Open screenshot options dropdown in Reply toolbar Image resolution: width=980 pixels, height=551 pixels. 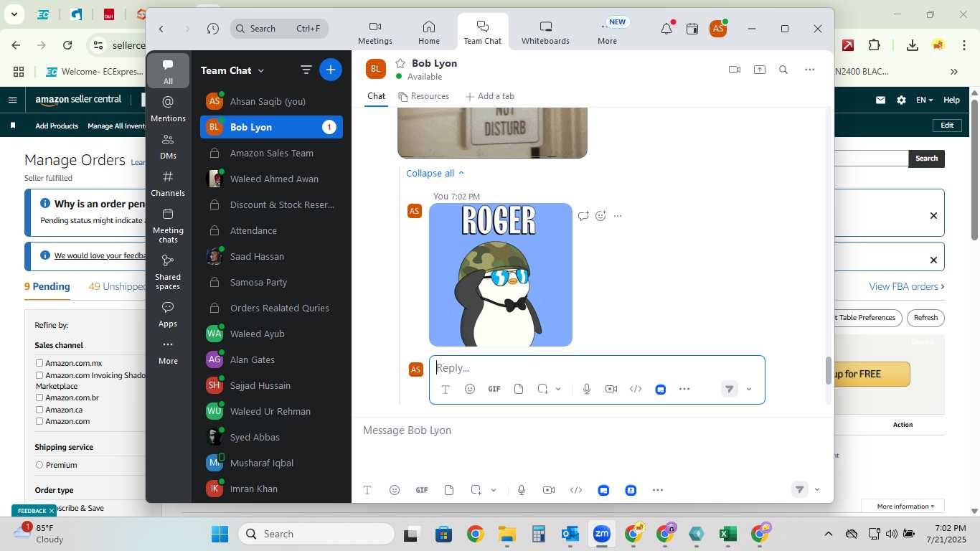tap(558, 389)
